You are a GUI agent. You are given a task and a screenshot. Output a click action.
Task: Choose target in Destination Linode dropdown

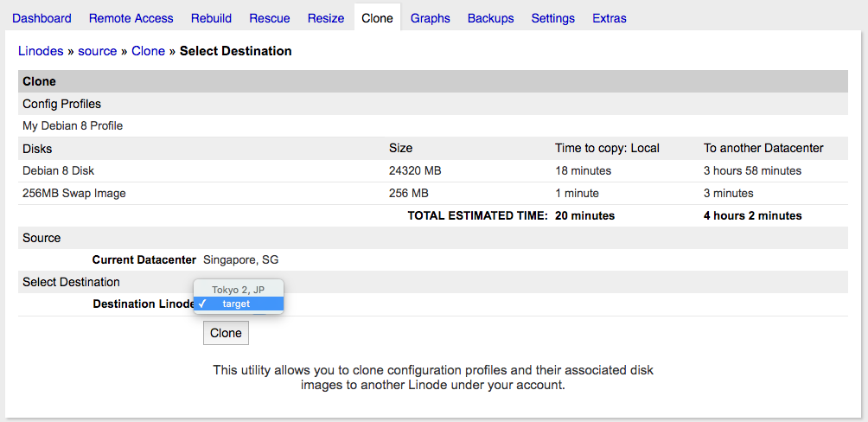236,304
